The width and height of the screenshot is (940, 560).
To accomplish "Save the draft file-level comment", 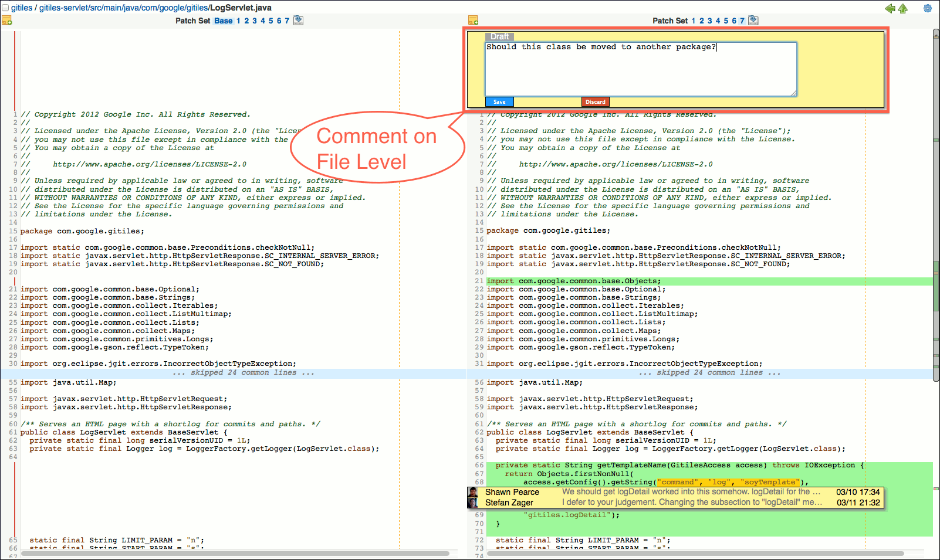I will (499, 101).
